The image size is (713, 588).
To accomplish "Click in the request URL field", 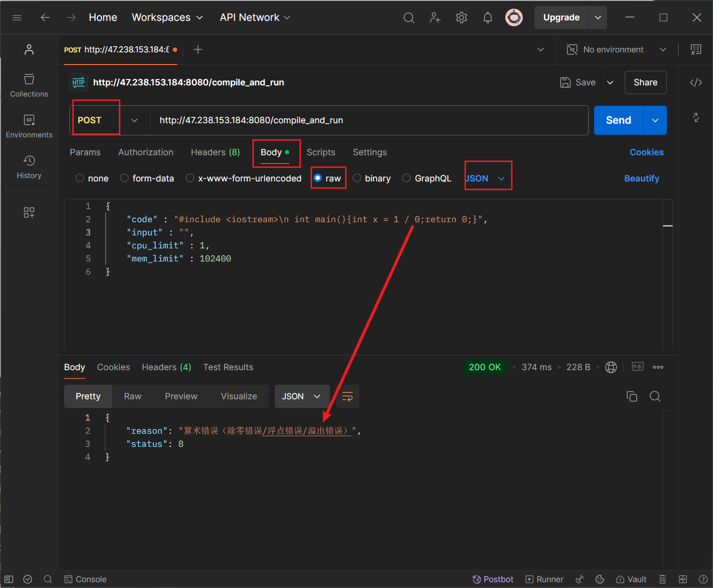I will (x=369, y=120).
